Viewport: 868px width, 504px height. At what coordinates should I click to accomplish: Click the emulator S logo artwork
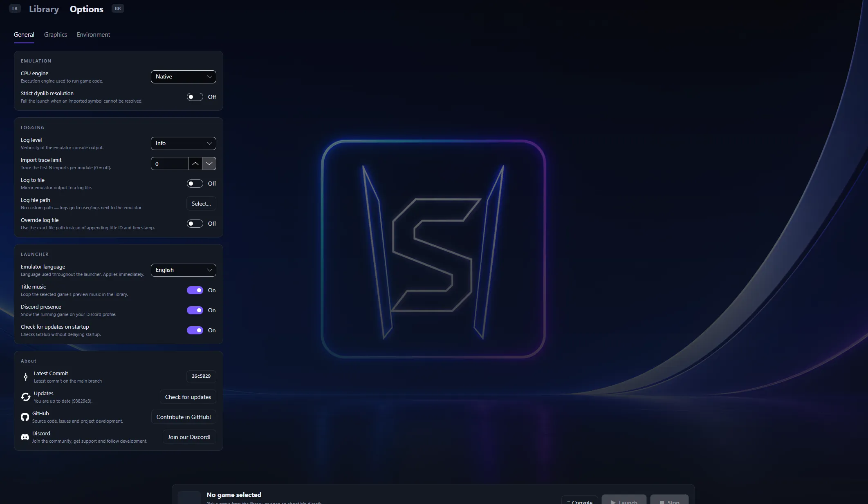[433, 249]
